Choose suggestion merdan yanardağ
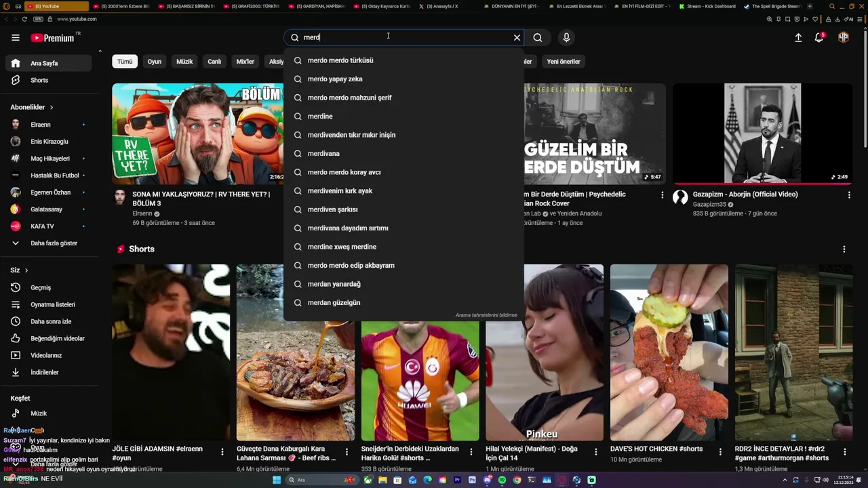 click(403, 284)
